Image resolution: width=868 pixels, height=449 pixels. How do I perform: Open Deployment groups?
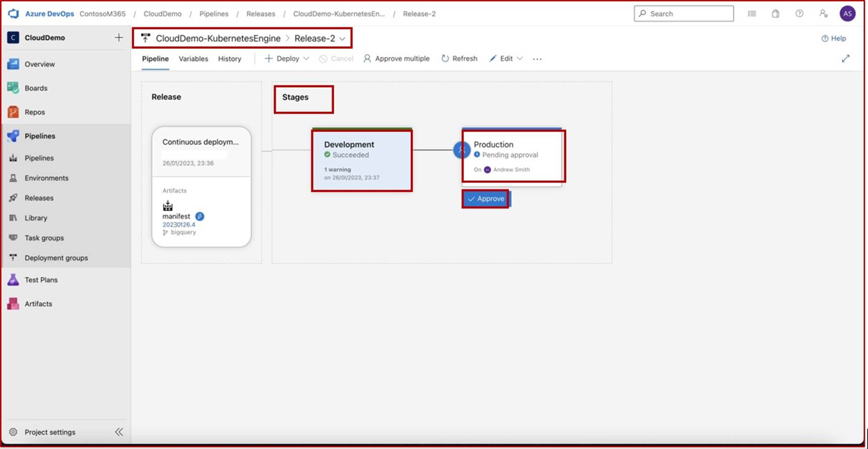(56, 258)
